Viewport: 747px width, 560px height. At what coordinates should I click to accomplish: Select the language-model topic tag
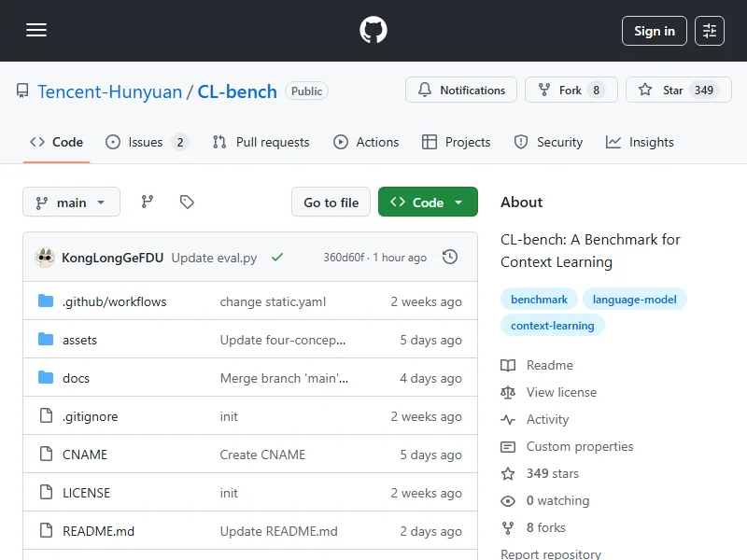(635, 300)
